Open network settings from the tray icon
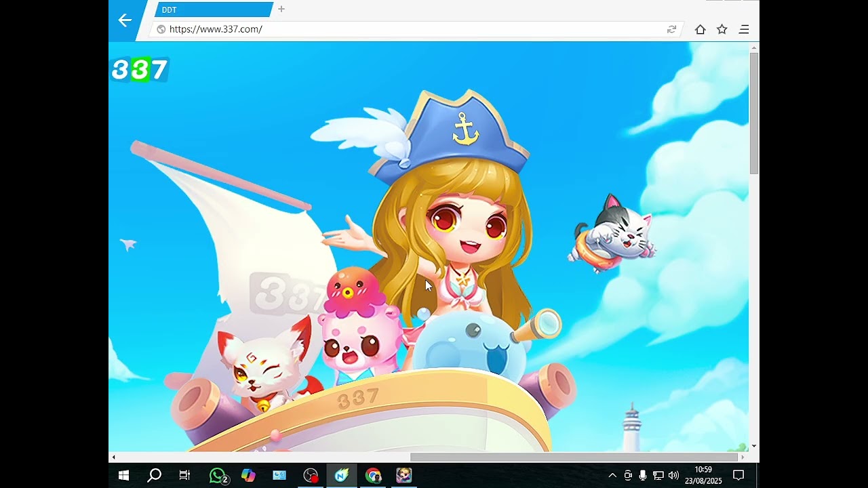Screen dimensions: 868x488 [658, 476]
